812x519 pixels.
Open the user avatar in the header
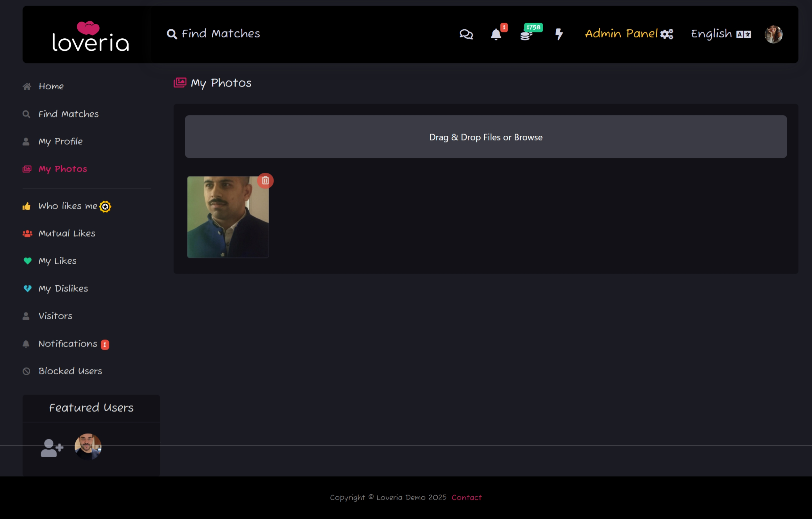point(773,34)
